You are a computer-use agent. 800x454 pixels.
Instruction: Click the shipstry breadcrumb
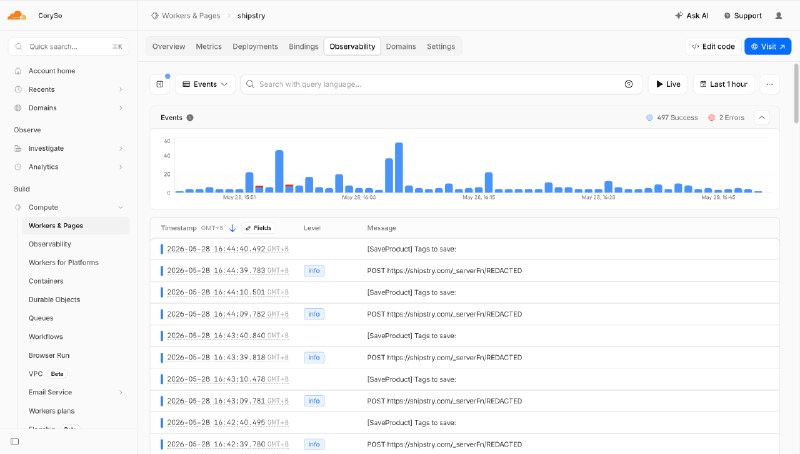coord(251,16)
